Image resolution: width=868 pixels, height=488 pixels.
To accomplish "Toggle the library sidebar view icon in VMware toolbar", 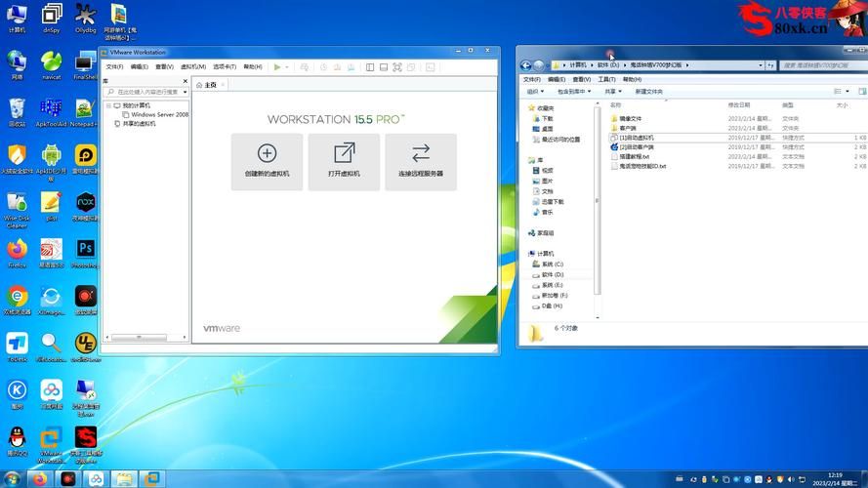I will [x=370, y=67].
